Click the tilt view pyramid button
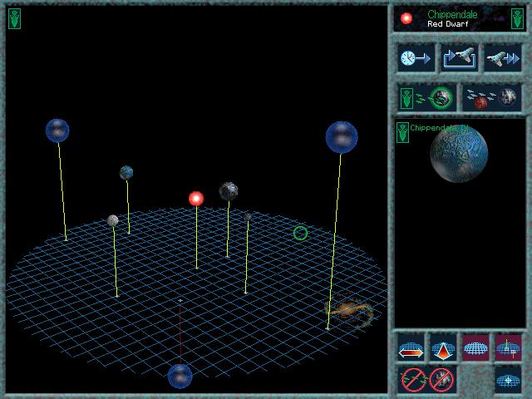Screen dimensions: 532x399 click(x=443, y=347)
